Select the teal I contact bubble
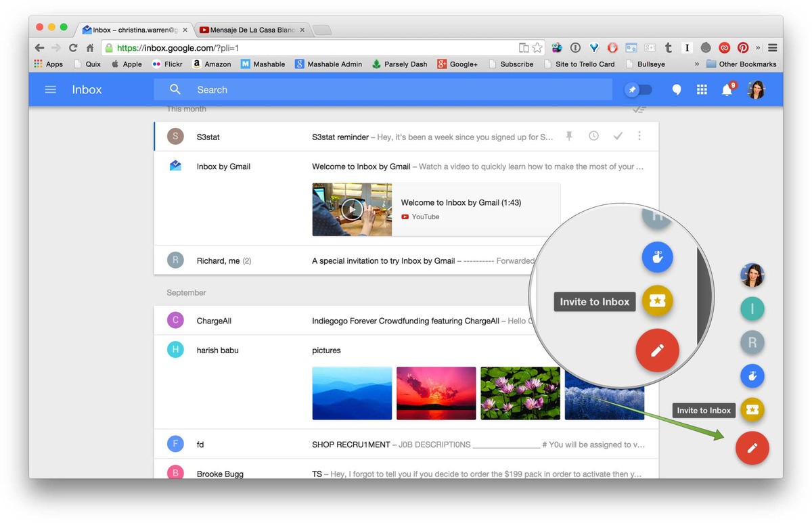Viewport: 812px width, 523px height. pyautogui.click(x=752, y=309)
